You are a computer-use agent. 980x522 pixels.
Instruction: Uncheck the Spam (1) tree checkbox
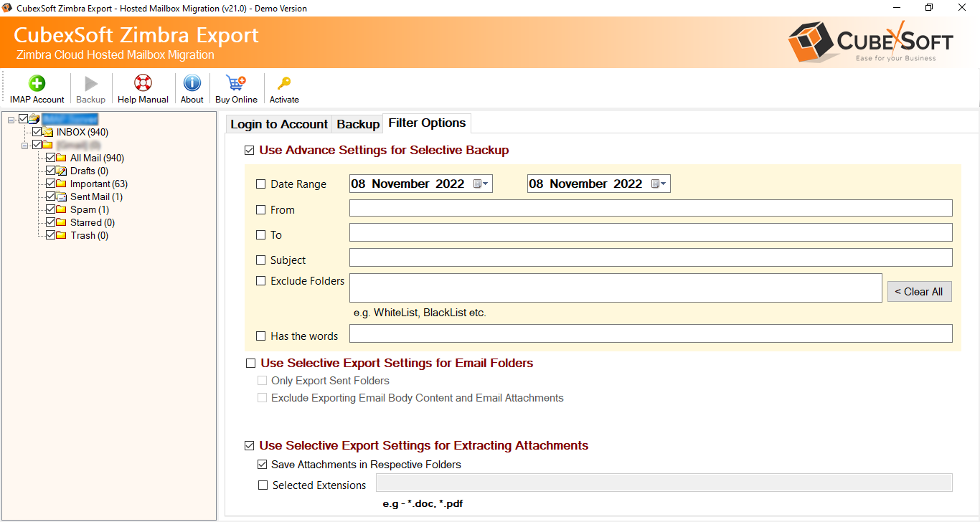50,209
